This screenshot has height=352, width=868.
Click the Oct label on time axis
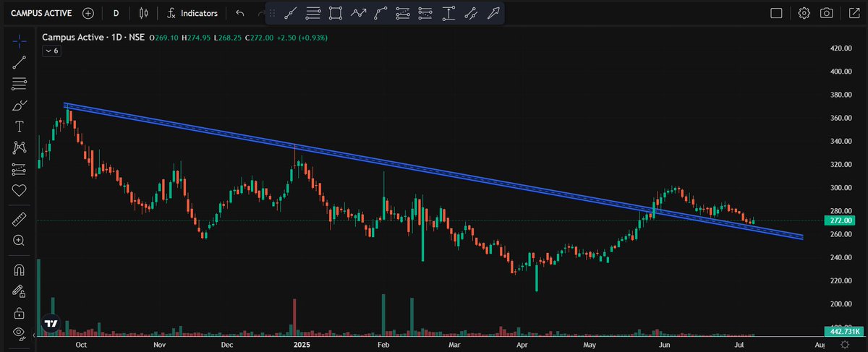point(81,345)
